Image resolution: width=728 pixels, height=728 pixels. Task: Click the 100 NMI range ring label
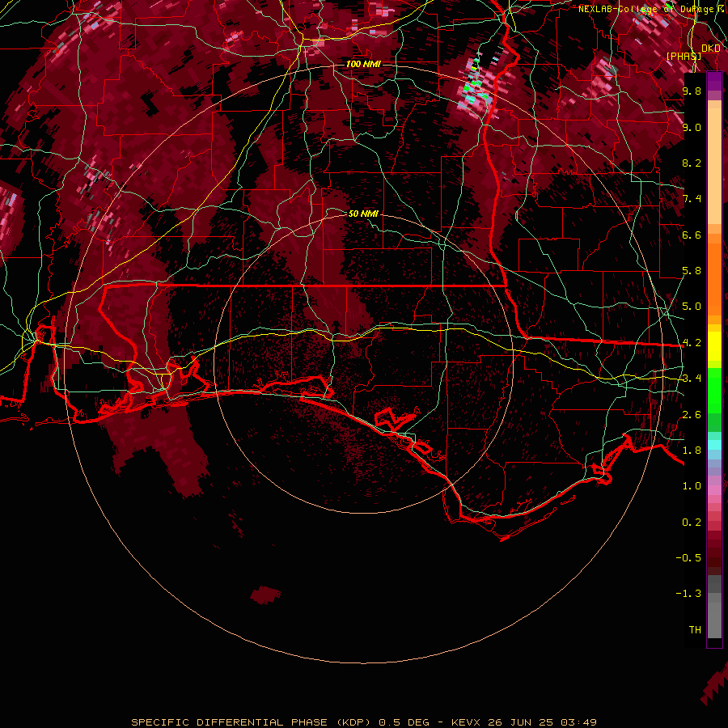tap(363, 64)
